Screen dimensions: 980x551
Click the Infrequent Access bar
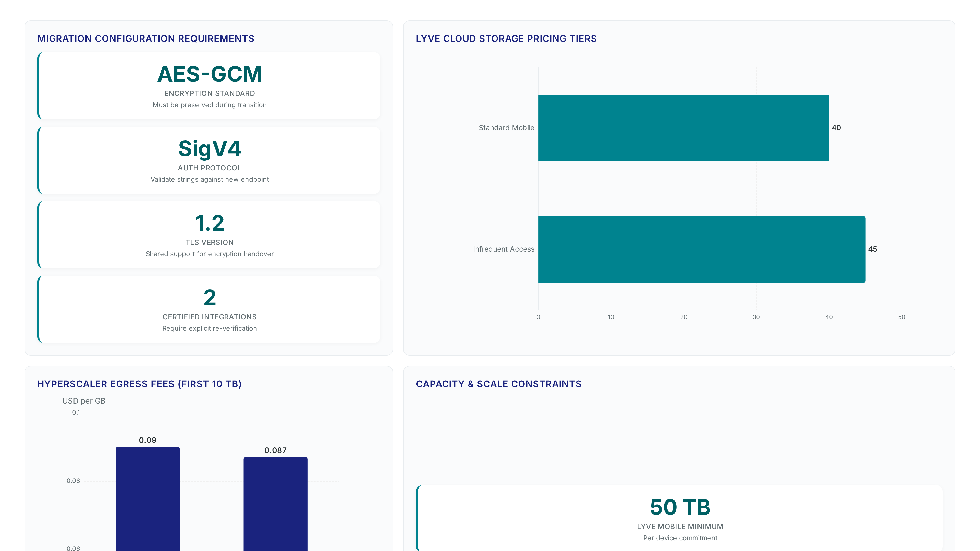coord(702,249)
